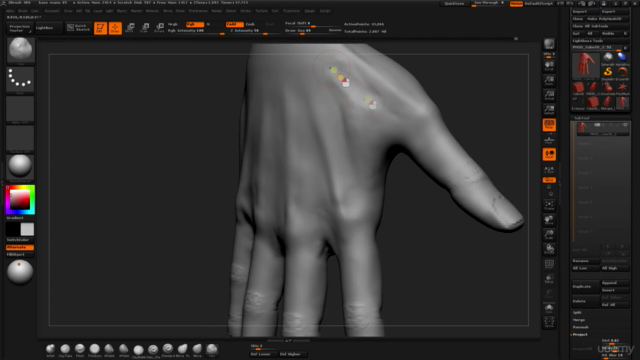The height and width of the screenshot is (360, 640).
Task: Toggle subtool visibility eye icon
Action: pyautogui.click(x=625, y=124)
